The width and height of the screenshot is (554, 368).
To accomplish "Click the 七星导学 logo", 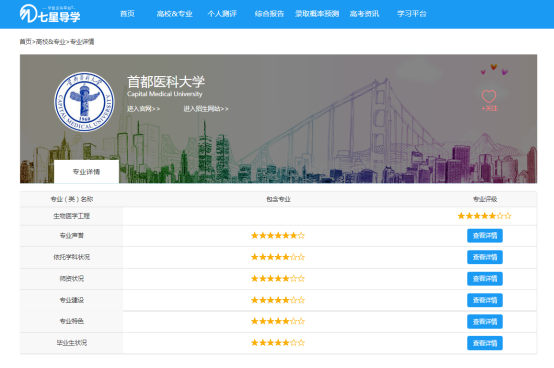I will click(x=50, y=14).
